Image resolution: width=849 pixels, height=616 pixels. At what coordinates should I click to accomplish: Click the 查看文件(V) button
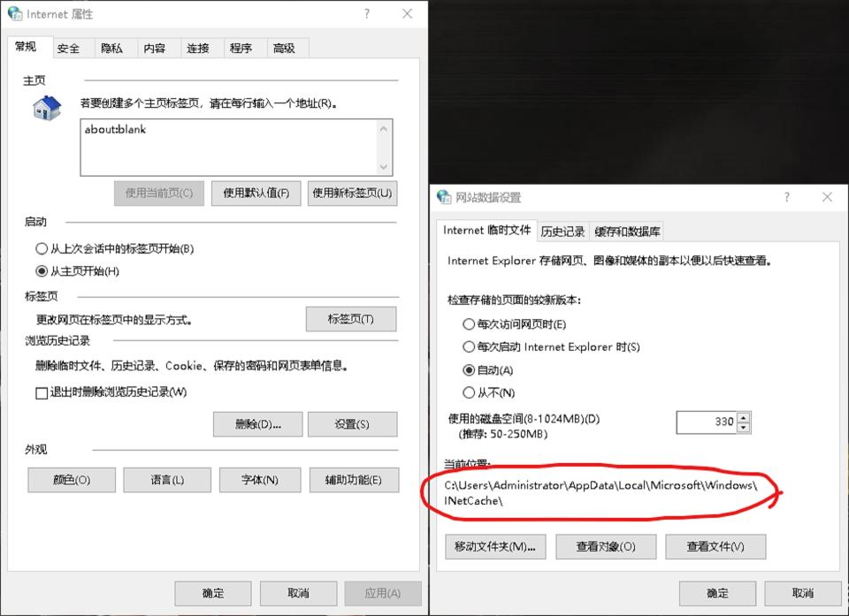(x=715, y=546)
